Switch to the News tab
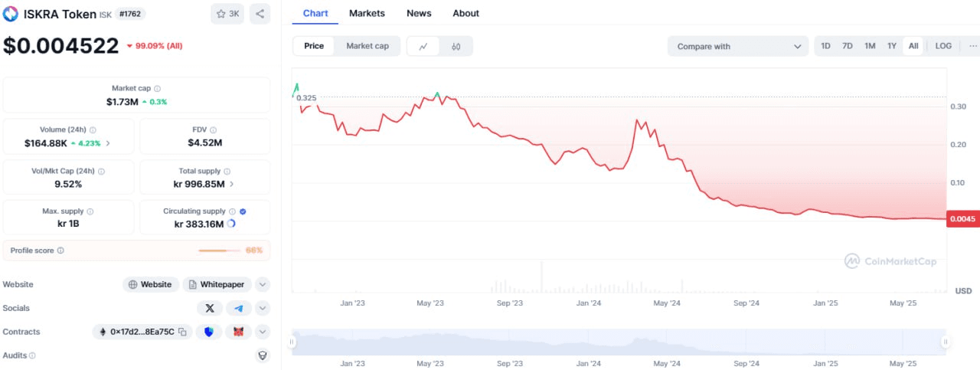 click(x=419, y=13)
